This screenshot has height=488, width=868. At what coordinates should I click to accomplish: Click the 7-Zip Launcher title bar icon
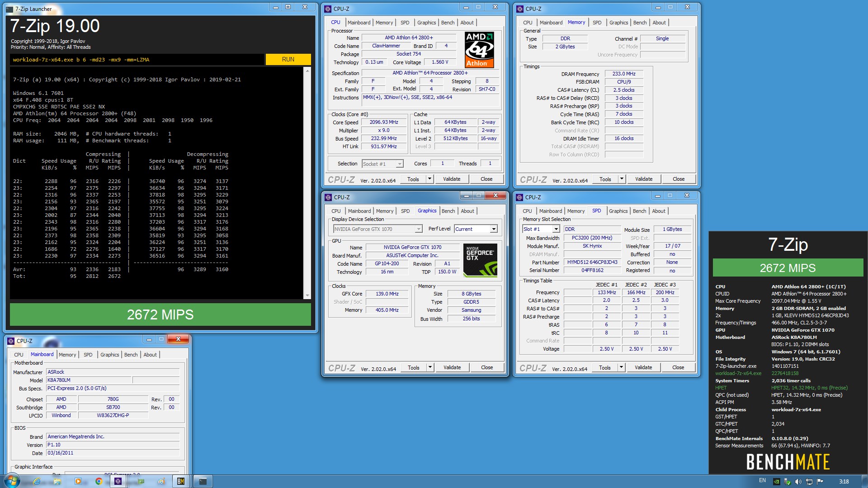(10, 9)
